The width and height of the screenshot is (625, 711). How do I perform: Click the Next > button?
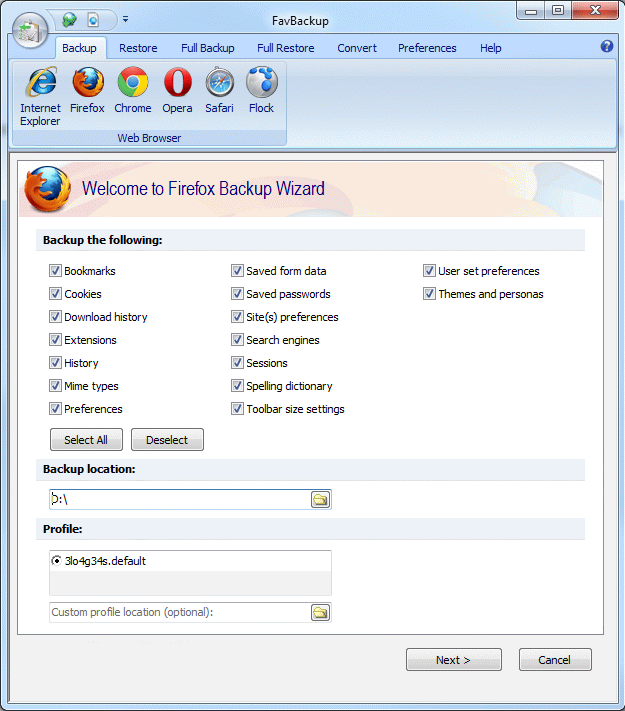[x=454, y=660]
